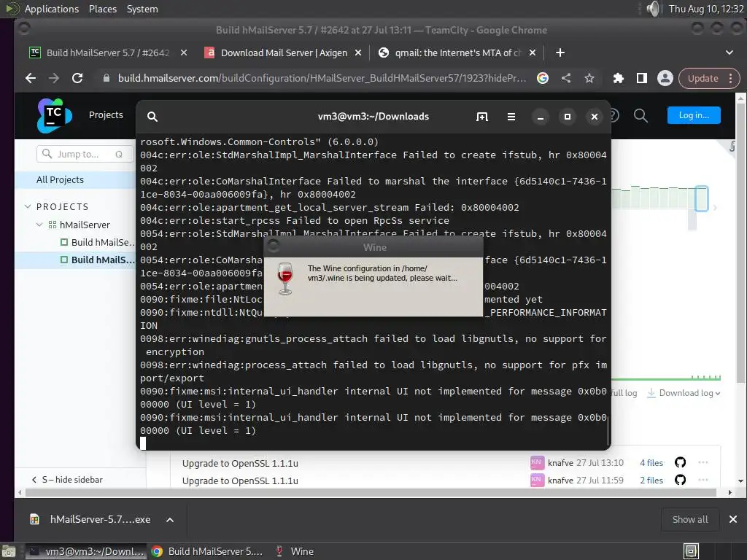Click Show all downloads
Screen dimensions: 747x560
click(x=690, y=519)
